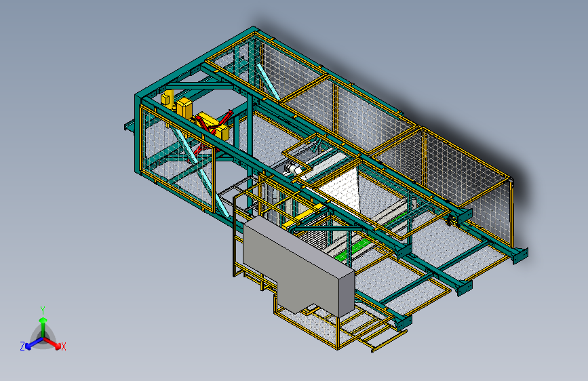Click the green Y axis arrow on triad
This screenshot has height=381, width=588.
[x=43, y=327]
